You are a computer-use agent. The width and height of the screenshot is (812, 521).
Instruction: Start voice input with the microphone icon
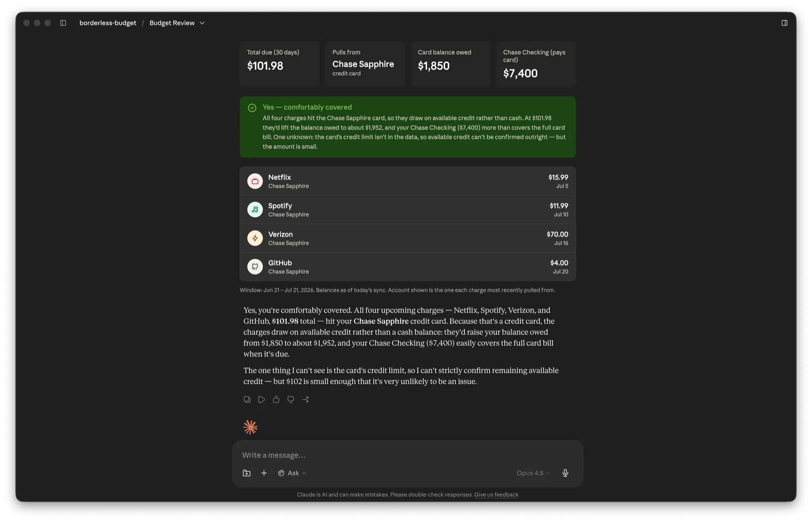(565, 473)
